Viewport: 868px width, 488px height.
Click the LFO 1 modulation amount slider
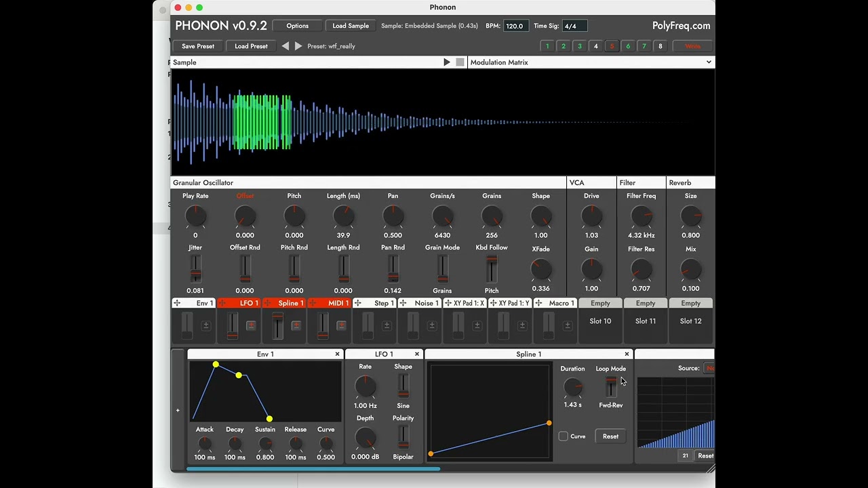[232, 326]
